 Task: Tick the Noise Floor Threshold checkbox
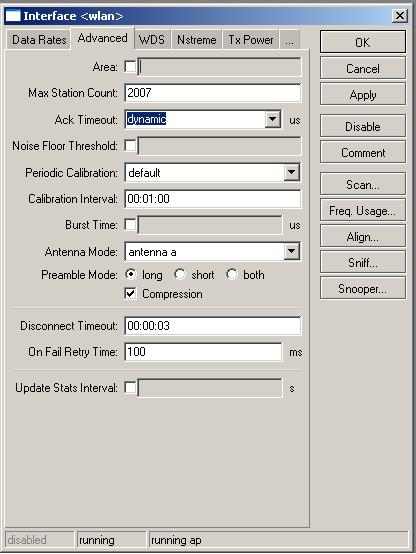click(130, 146)
